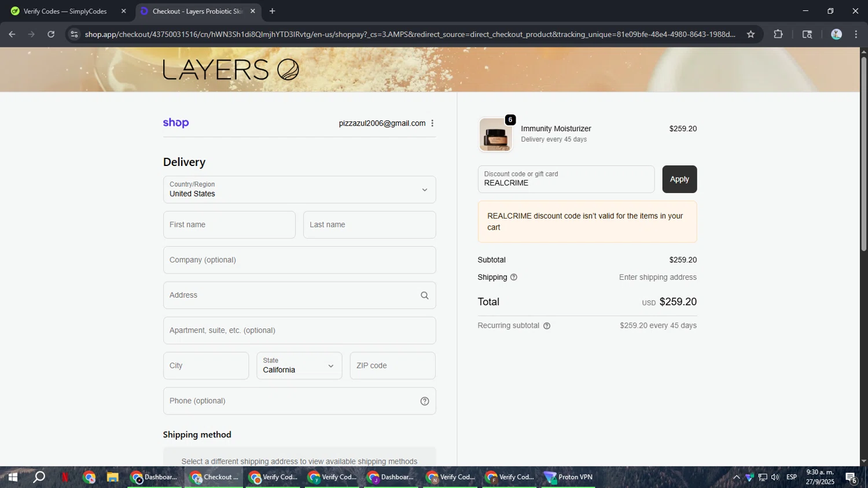Reload the checkout page

51,34
